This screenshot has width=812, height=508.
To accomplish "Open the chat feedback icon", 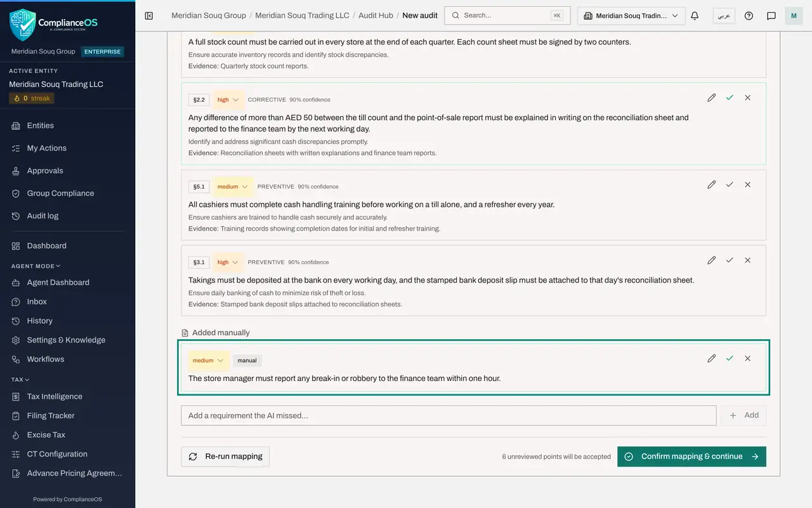I will click(771, 16).
